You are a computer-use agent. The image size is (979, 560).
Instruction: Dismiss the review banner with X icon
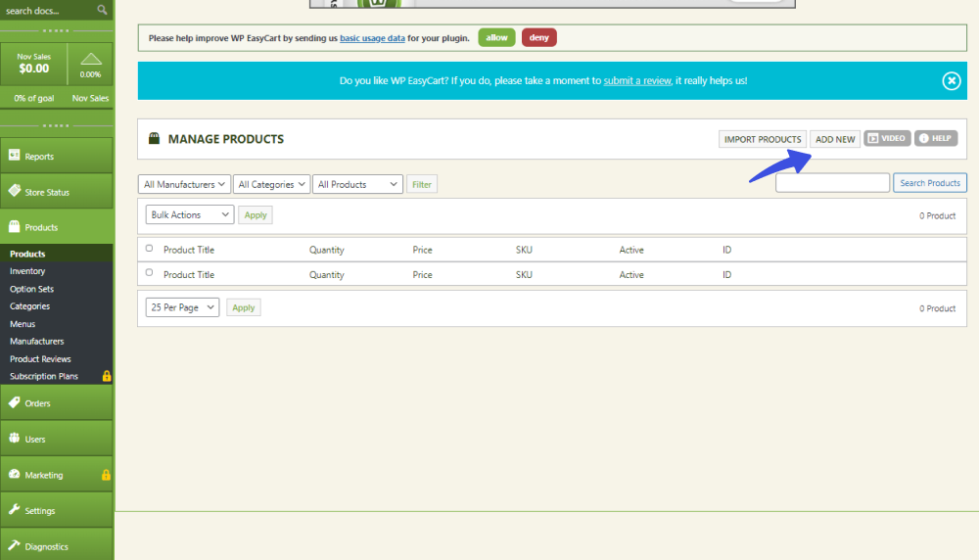coord(951,80)
